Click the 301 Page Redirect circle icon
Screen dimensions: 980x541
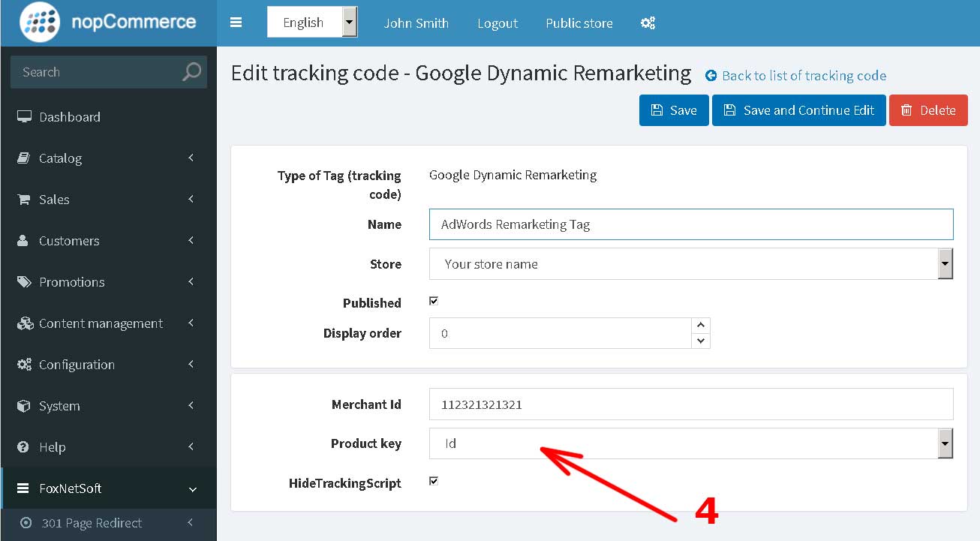26,523
